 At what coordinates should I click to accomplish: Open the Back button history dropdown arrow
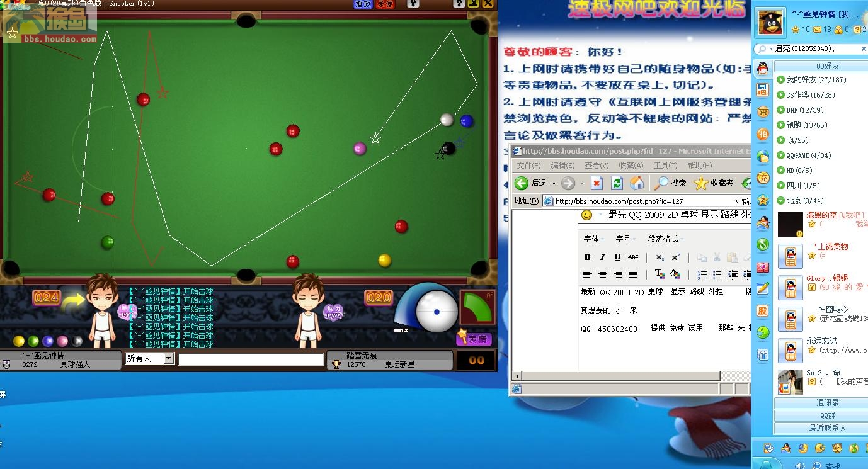pyautogui.click(x=554, y=184)
